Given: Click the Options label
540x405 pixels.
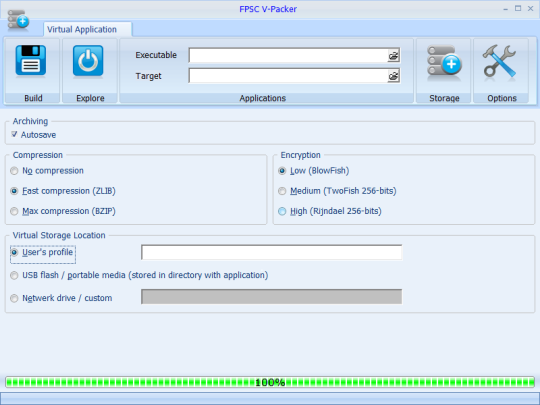Looking at the screenshot, I should click(502, 98).
